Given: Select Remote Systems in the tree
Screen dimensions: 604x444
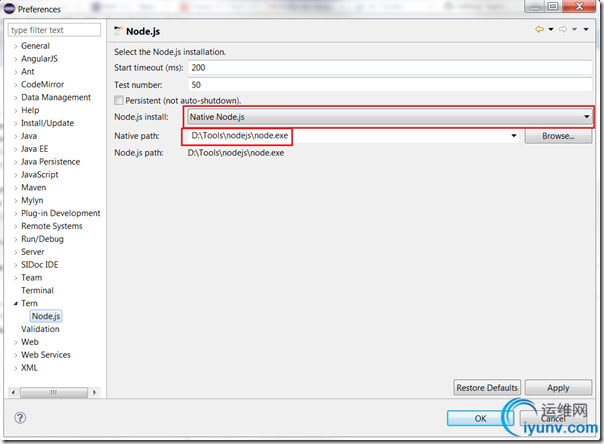Looking at the screenshot, I should [x=52, y=226].
